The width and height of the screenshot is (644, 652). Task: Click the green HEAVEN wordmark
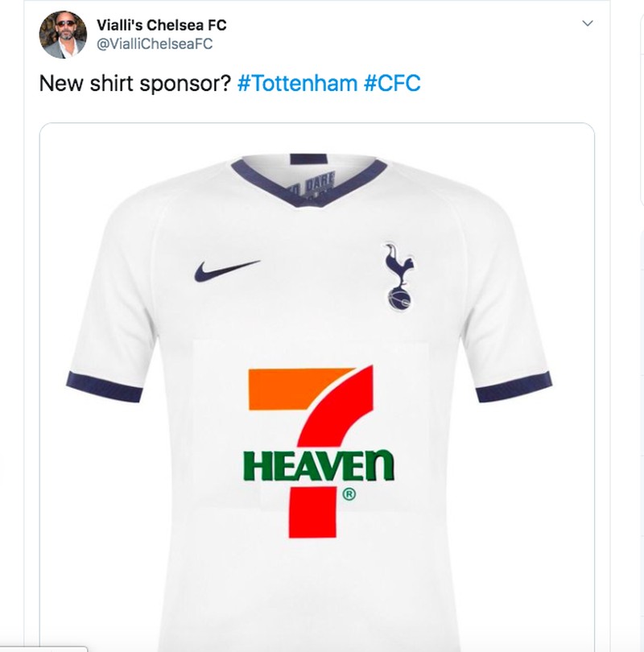(x=319, y=466)
